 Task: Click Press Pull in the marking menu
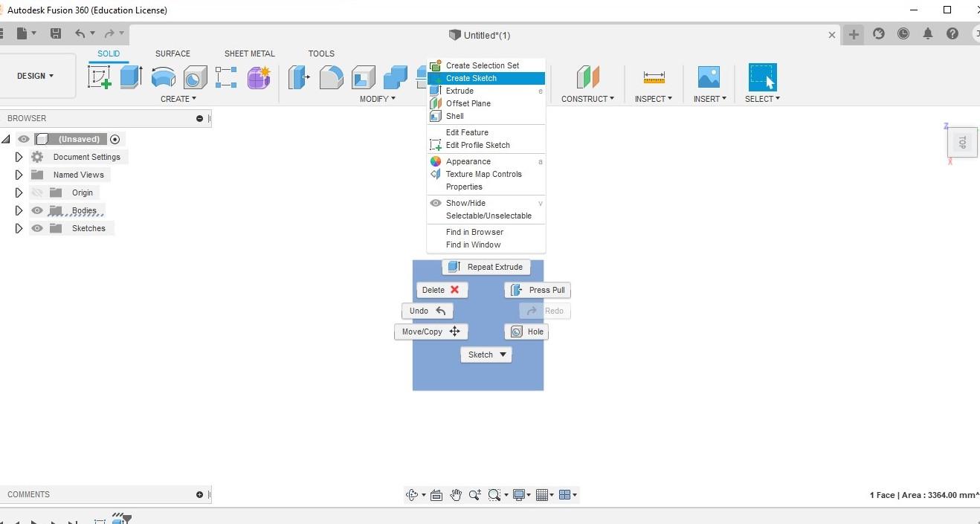pos(538,290)
